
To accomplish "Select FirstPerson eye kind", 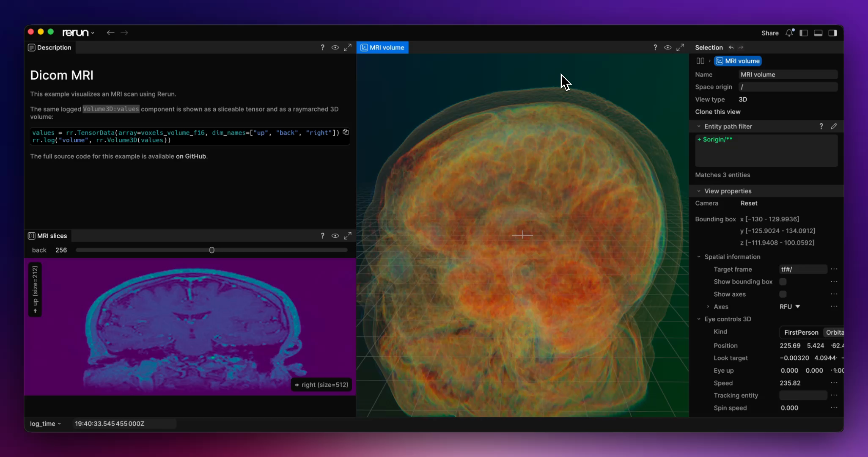I will [x=801, y=332].
